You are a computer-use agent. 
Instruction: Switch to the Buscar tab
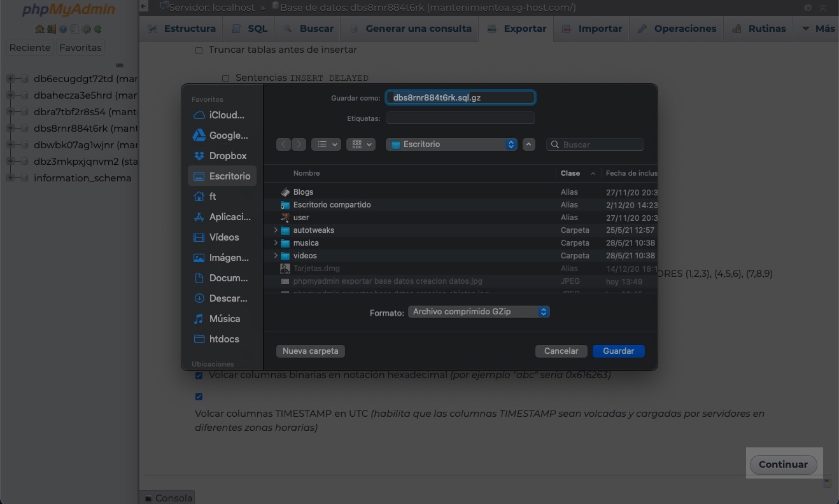coord(308,29)
